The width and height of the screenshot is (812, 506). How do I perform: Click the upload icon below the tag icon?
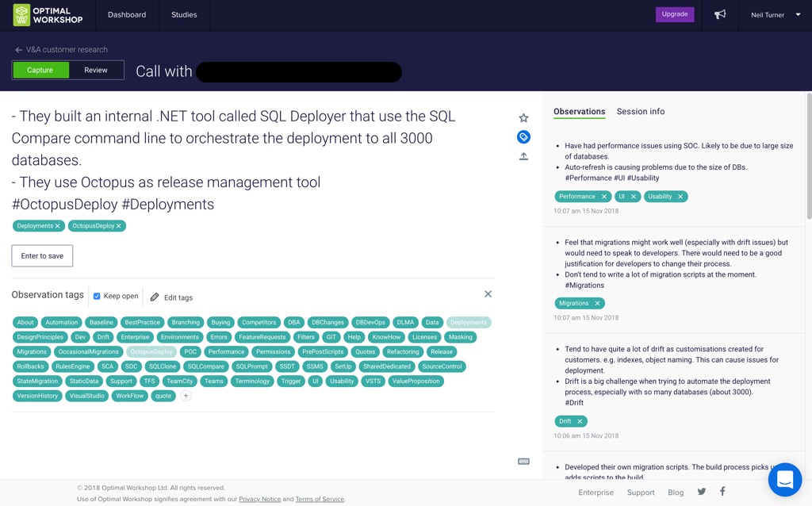523,156
